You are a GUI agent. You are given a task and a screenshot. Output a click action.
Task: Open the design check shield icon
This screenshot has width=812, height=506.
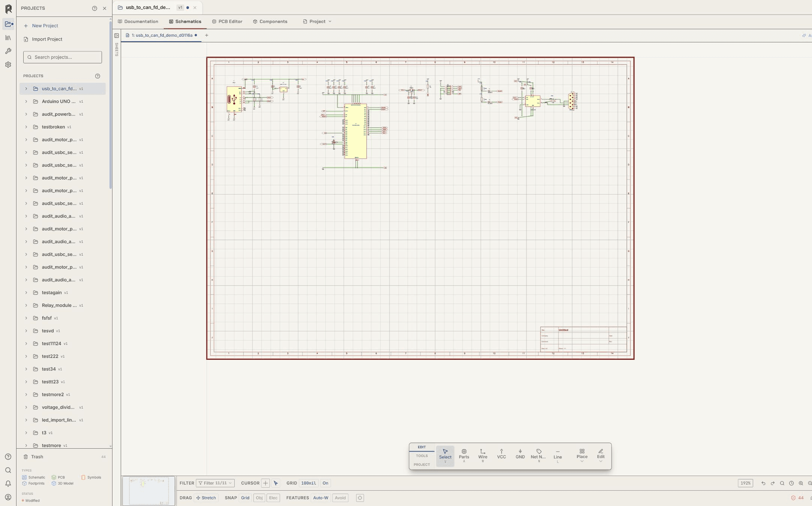point(793,498)
